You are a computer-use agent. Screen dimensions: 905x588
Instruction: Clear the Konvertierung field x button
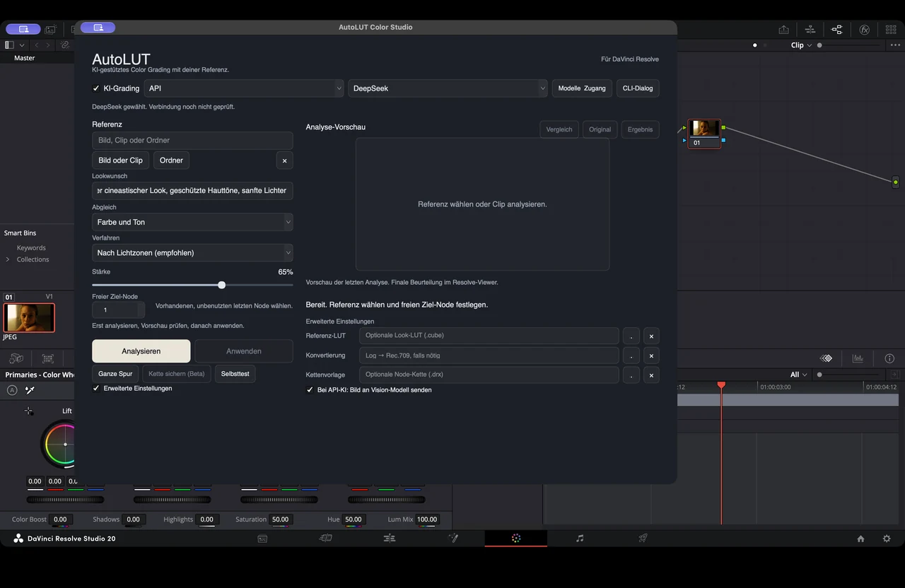(651, 355)
